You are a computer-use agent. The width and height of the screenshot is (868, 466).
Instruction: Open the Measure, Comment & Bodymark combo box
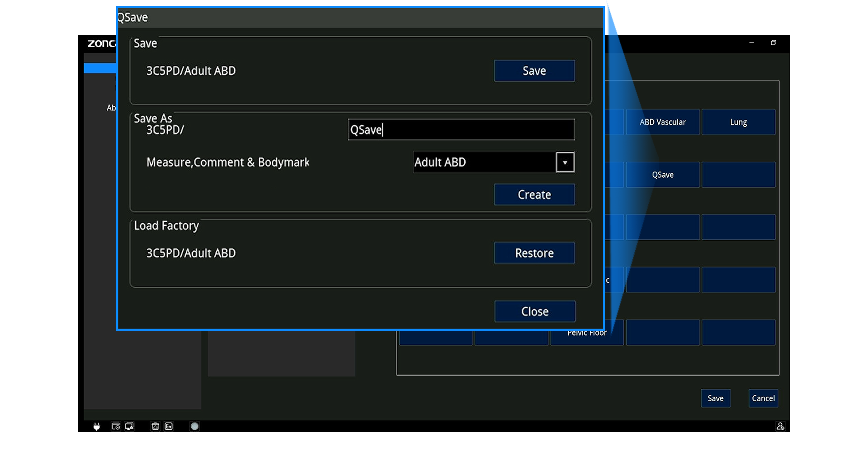484,162
